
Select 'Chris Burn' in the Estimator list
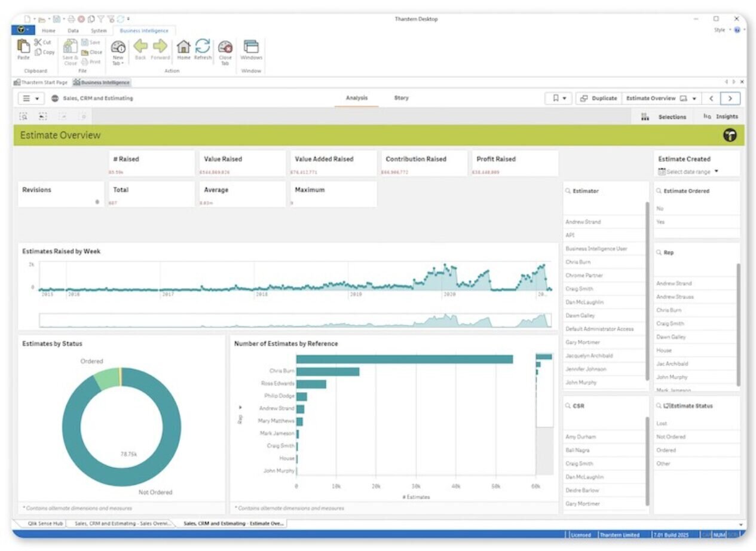click(x=578, y=262)
